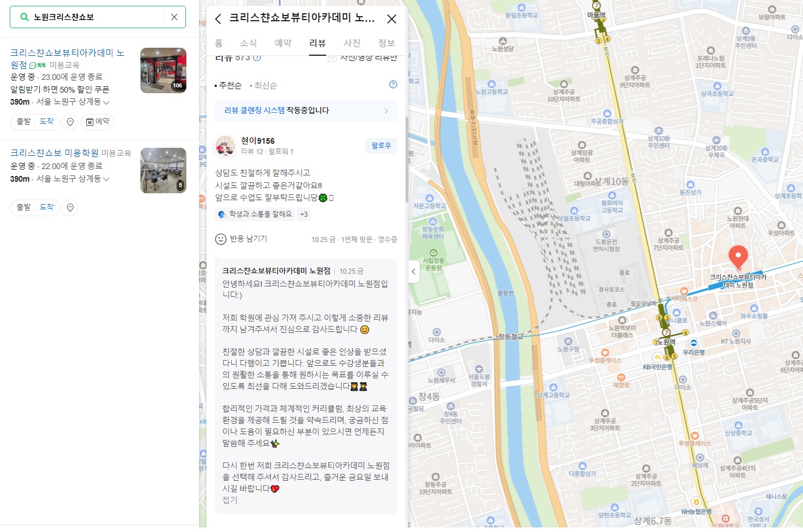This screenshot has width=803, height=532.
Task: Collapse the owner reply with 접기
Action: (x=230, y=500)
